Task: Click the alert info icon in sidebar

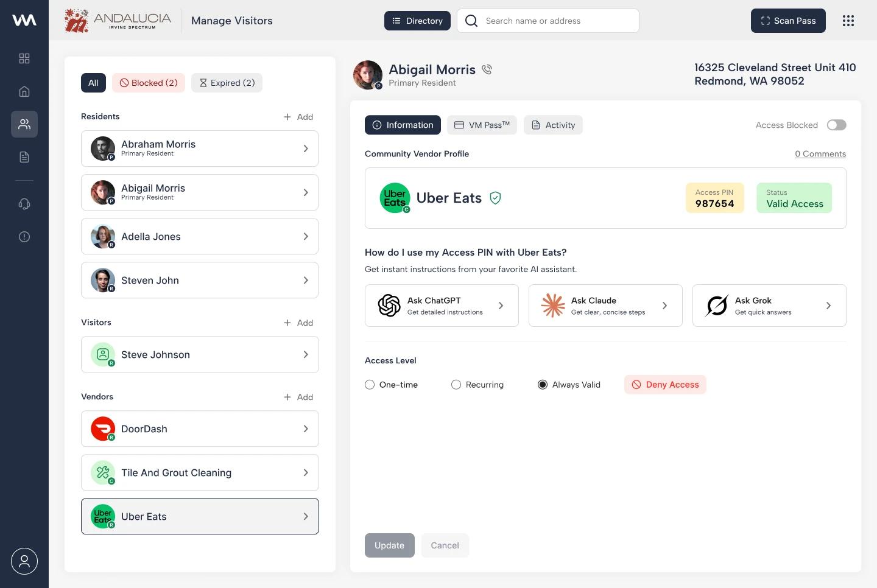Action: [x=24, y=237]
